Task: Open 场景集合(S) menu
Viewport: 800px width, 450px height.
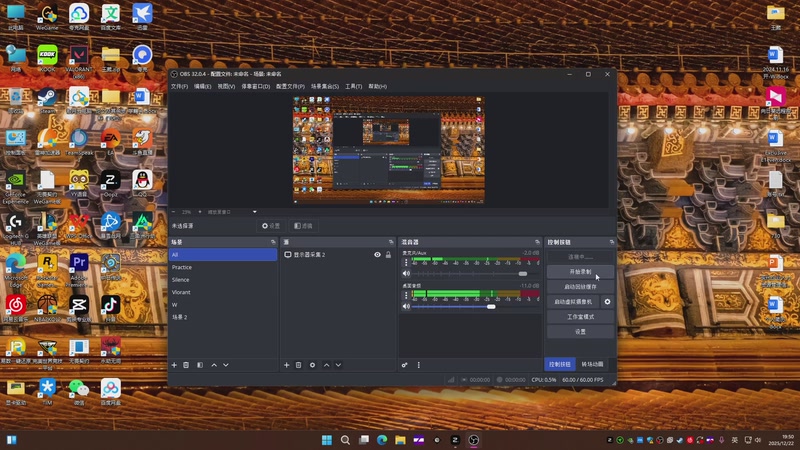Action: tap(324, 86)
